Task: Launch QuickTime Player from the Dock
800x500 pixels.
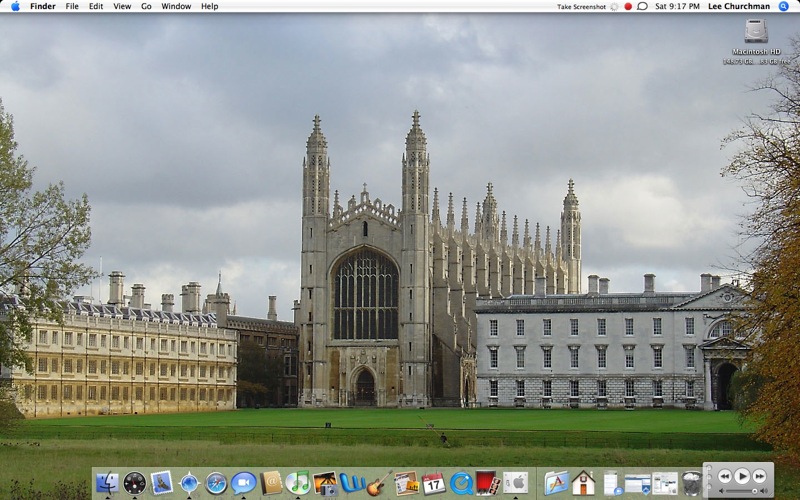Action: tap(461, 484)
